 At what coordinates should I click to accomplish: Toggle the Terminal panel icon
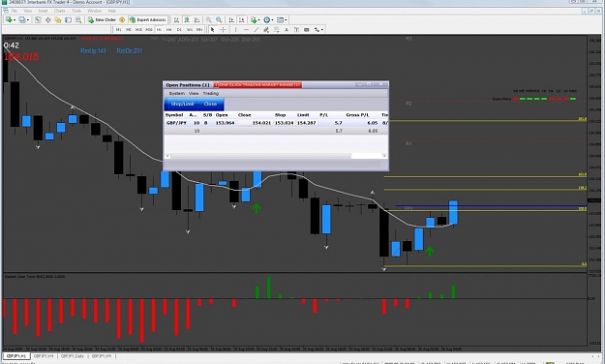69,19
